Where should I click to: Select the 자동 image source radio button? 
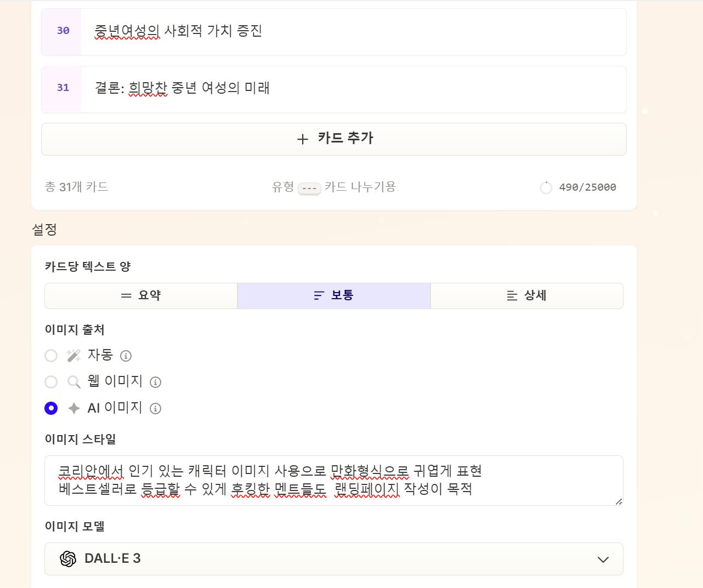(x=51, y=356)
